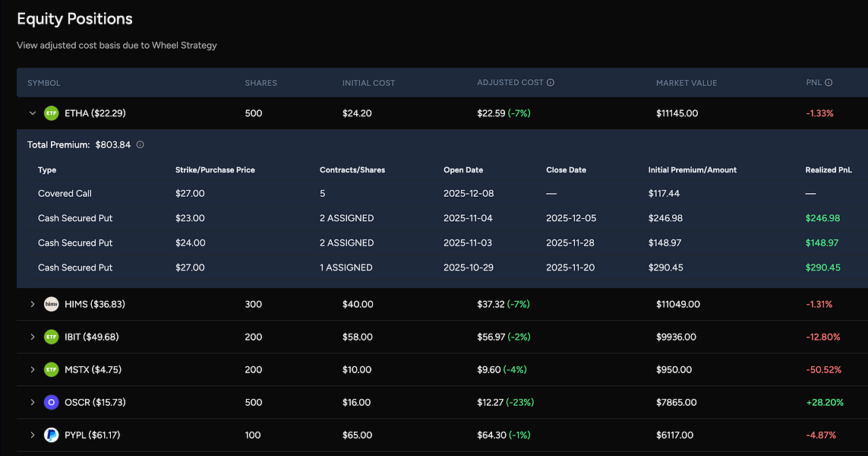The height and width of the screenshot is (456, 868).
Task: Click the IBIT ETF badge icon
Action: click(51, 337)
